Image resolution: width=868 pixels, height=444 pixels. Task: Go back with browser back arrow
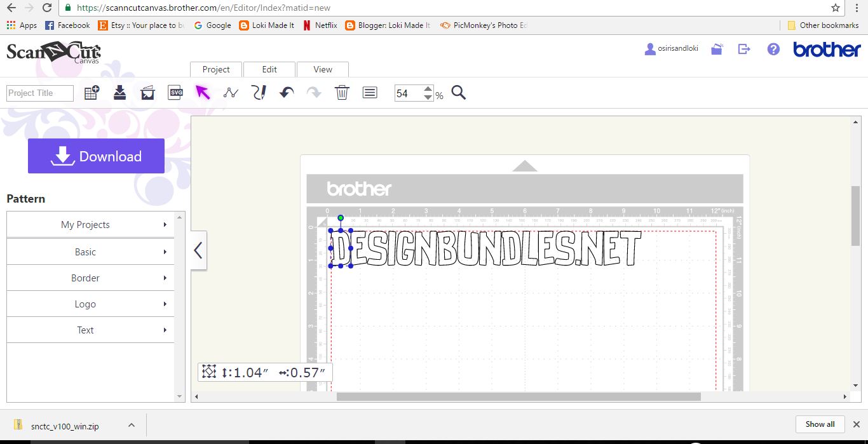pos(11,8)
